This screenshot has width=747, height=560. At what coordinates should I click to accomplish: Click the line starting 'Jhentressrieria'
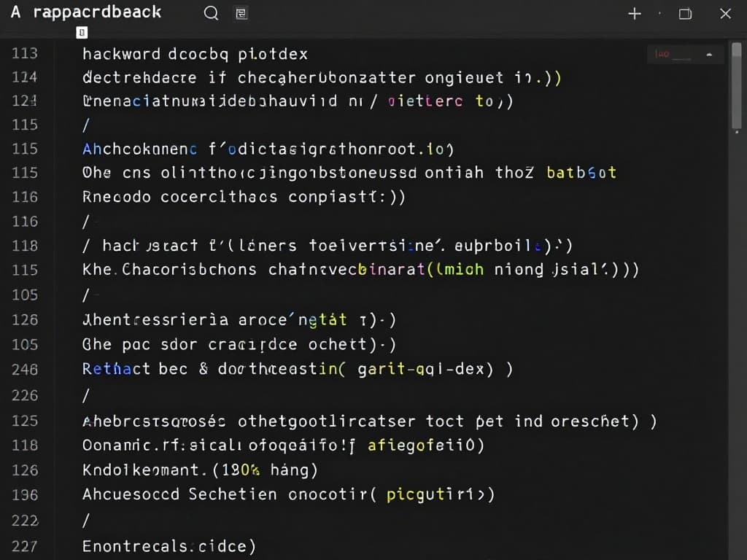tap(239, 319)
